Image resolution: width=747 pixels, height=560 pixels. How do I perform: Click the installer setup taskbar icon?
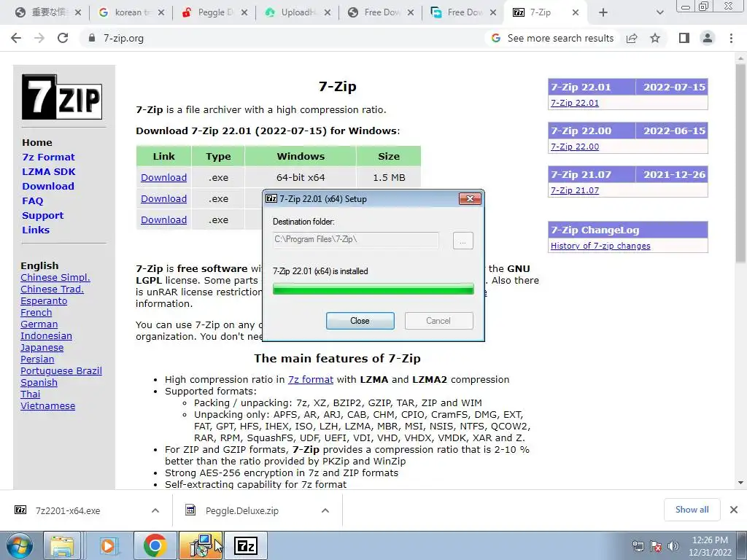[x=201, y=545]
